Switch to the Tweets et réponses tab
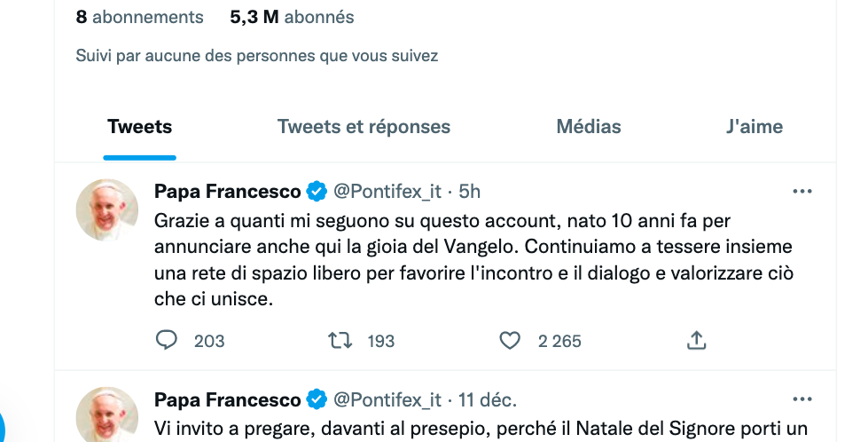Viewport: 868px width, 442px height. point(364,127)
